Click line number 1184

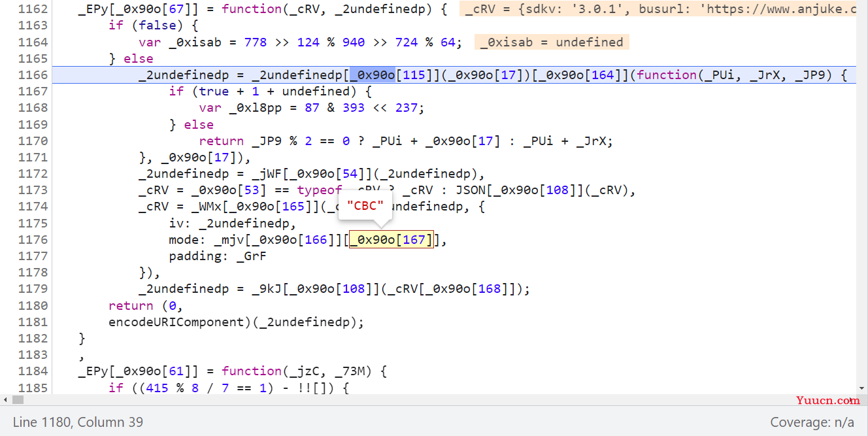33,371
